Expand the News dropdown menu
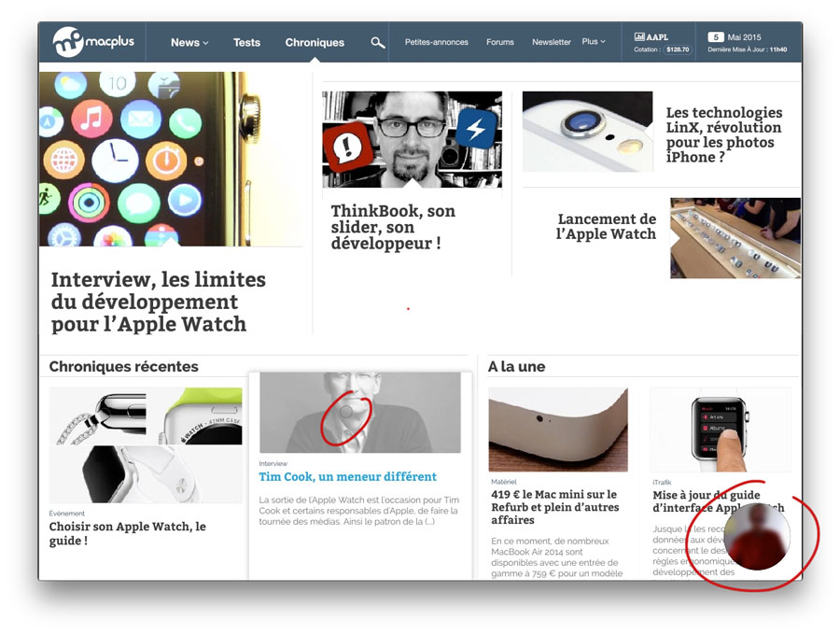Viewport: 840px width, 634px height. [189, 42]
